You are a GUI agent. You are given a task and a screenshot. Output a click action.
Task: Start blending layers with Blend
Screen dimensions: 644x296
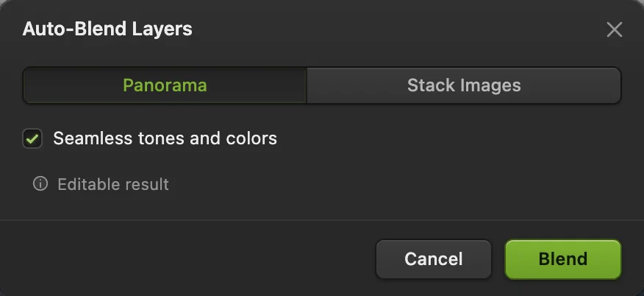tap(563, 259)
